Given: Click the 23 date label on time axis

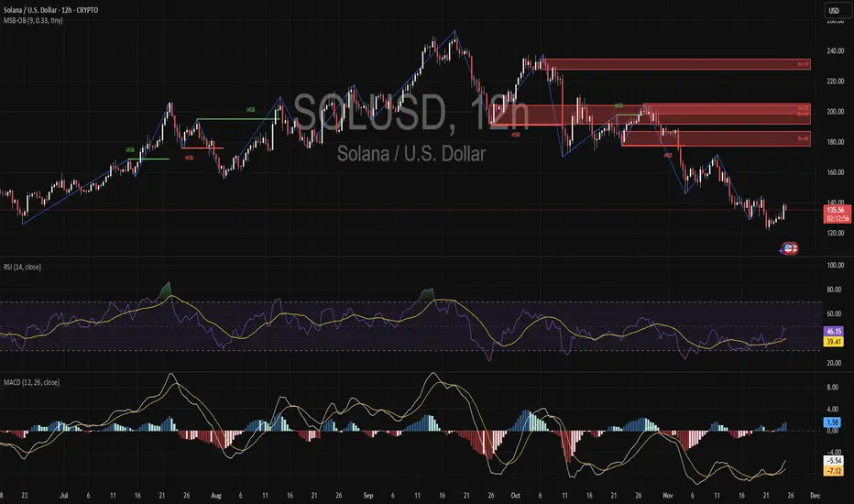Looking at the screenshot, I should [25, 495].
